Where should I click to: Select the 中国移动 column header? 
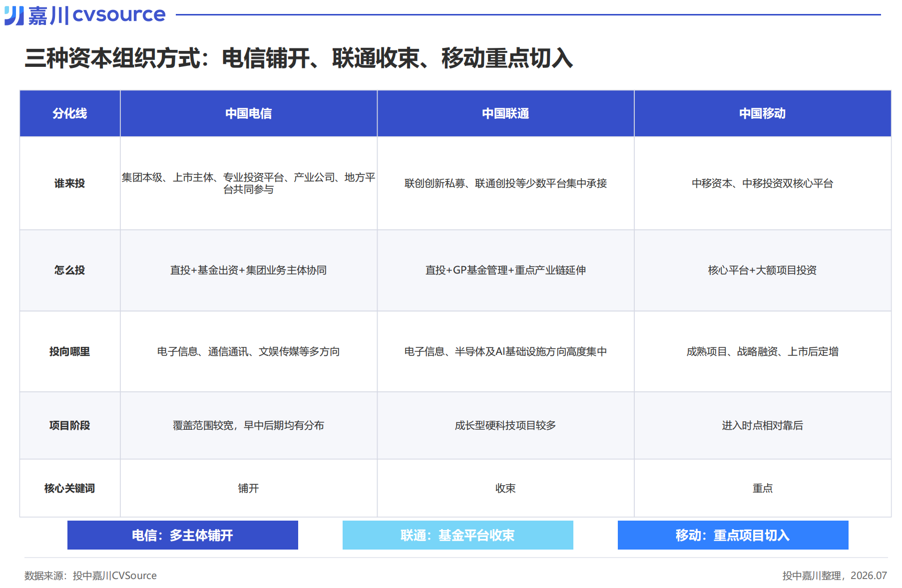coord(763,113)
